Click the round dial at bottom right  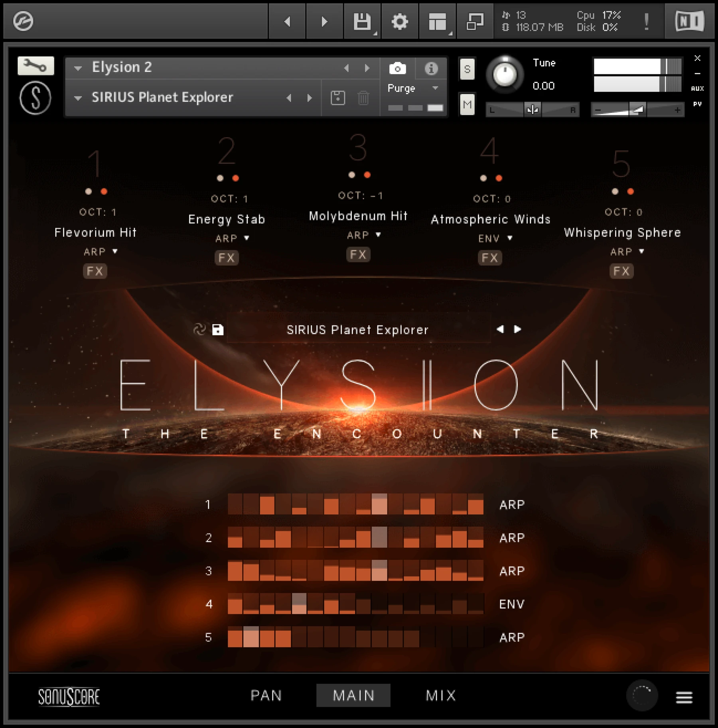tap(642, 696)
